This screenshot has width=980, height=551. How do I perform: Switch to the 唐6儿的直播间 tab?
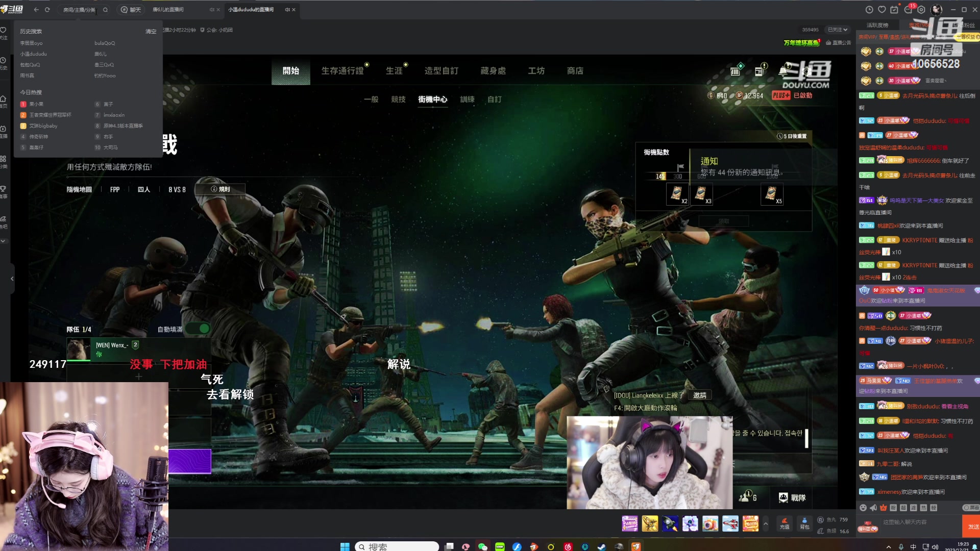[x=168, y=10]
